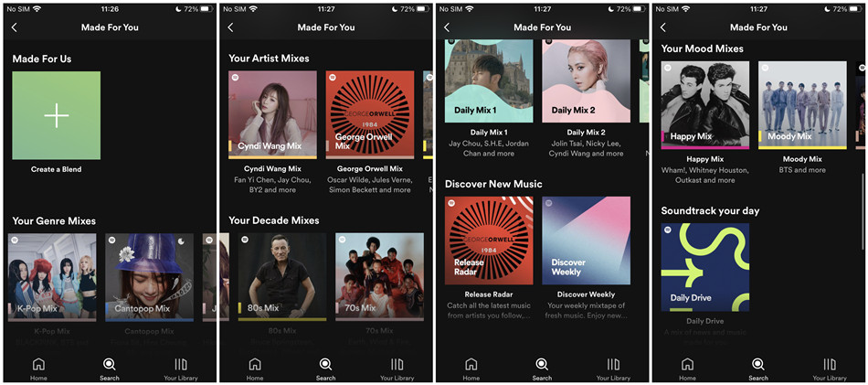Image resolution: width=868 pixels, height=385 pixels.
Task: Open Home tab on the Made For Us screen
Action: pos(38,369)
